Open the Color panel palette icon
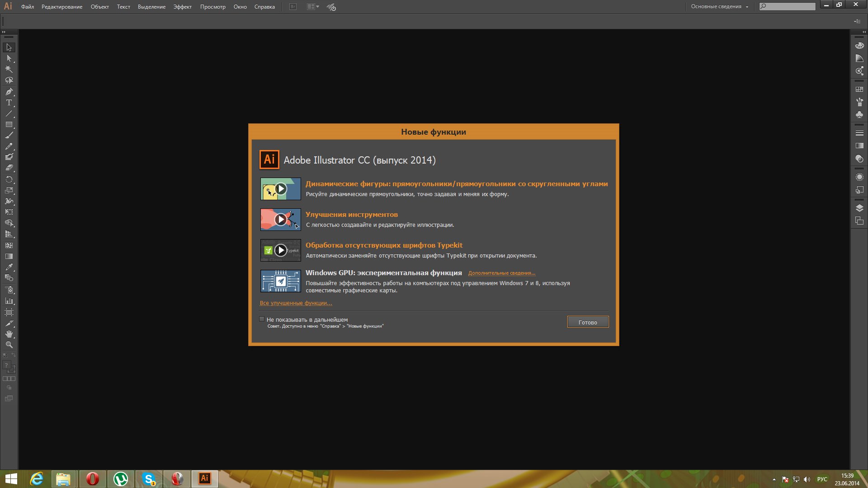This screenshot has height=488, width=868. coord(859,46)
